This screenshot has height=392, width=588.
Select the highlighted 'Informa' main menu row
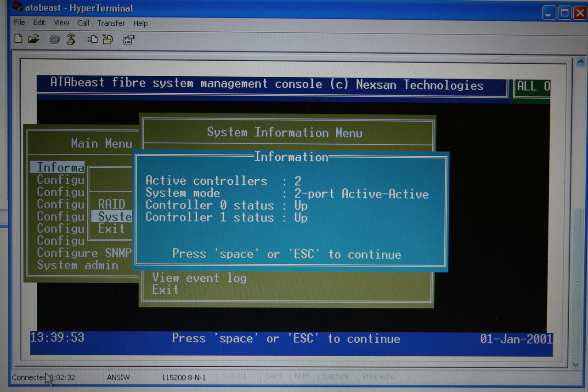pyautogui.click(x=58, y=167)
